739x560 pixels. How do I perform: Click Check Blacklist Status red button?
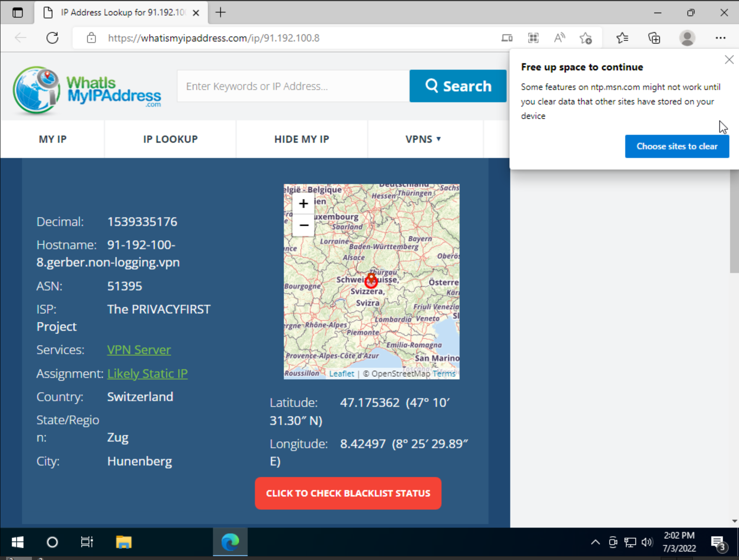pyautogui.click(x=348, y=493)
